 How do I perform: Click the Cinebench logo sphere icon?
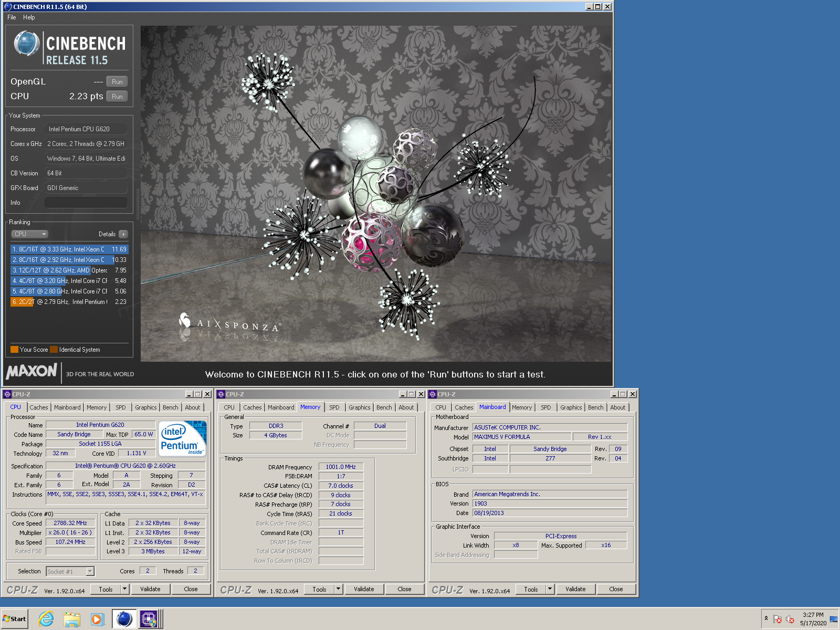point(26,43)
